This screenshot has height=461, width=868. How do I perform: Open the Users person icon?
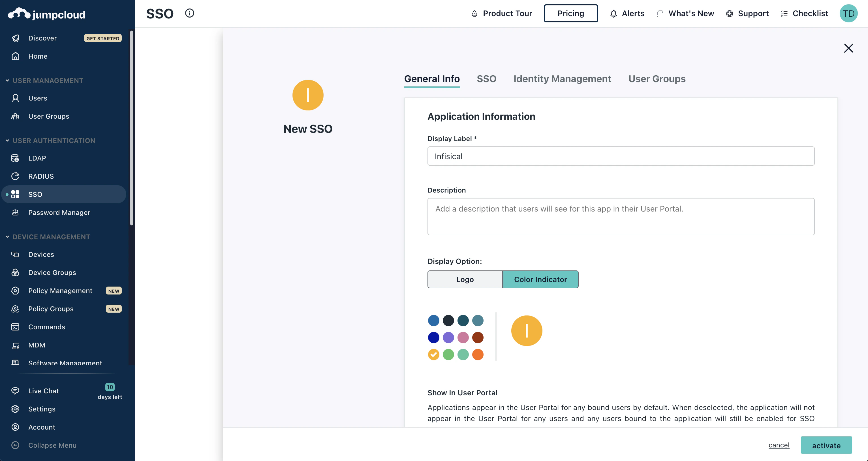point(16,98)
